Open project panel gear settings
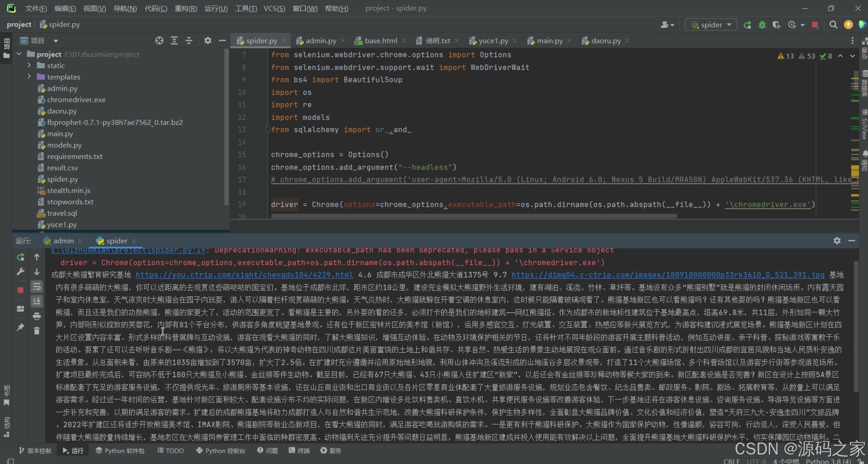Viewport: 868px width, 464px height. point(208,40)
